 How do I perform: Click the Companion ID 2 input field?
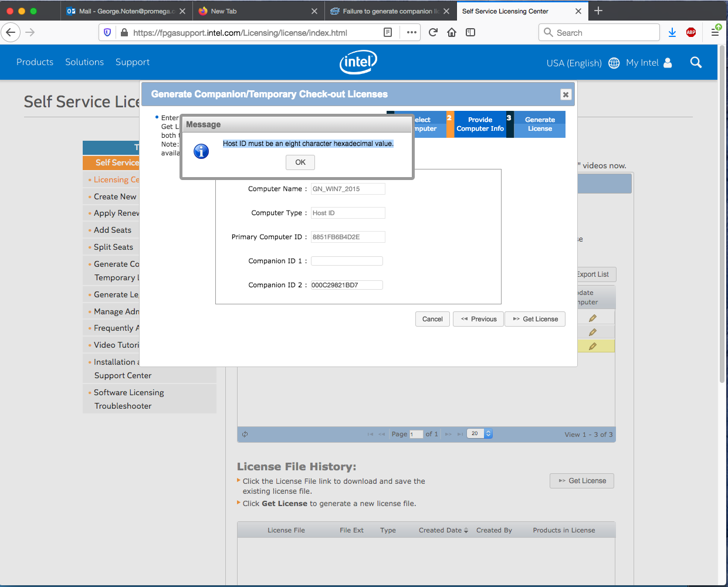(347, 285)
